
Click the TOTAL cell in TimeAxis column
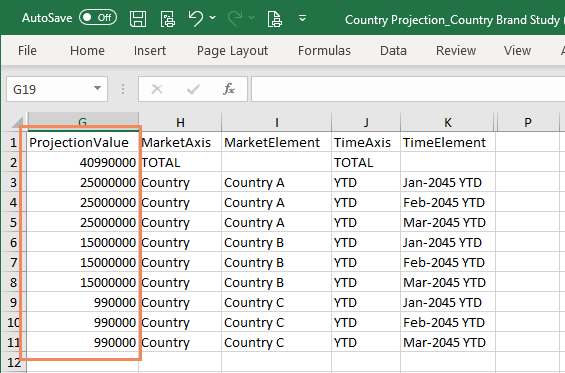pos(366,163)
